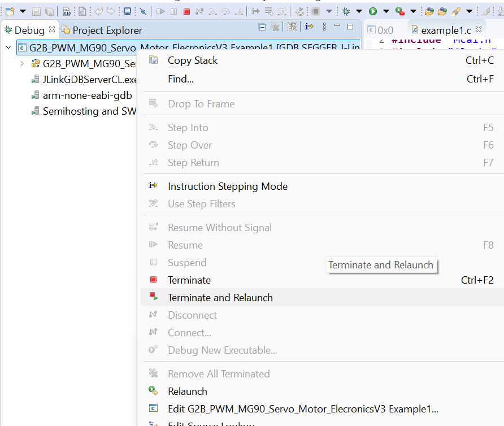Image resolution: width=504 pixels, height=426 pixels.
Task: Click the Skip All Breakpoints toolbar icon
Action: [x=144, y=12]
